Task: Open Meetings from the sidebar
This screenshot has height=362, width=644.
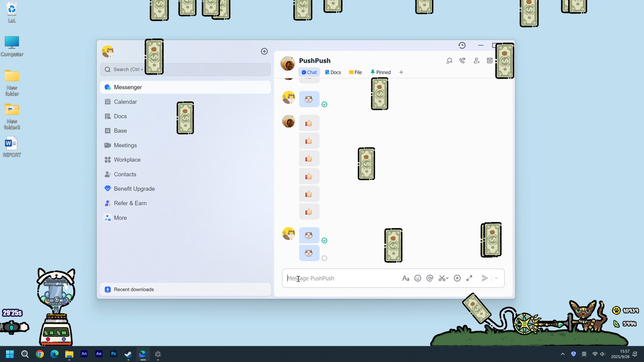Action: (x=125, y=145)
